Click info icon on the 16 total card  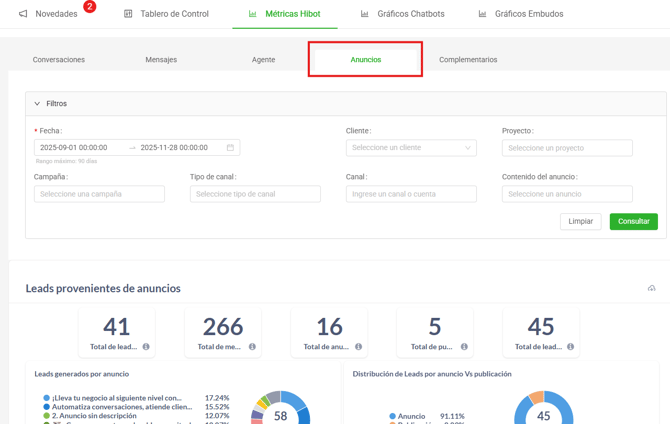[x=358, y=347]
